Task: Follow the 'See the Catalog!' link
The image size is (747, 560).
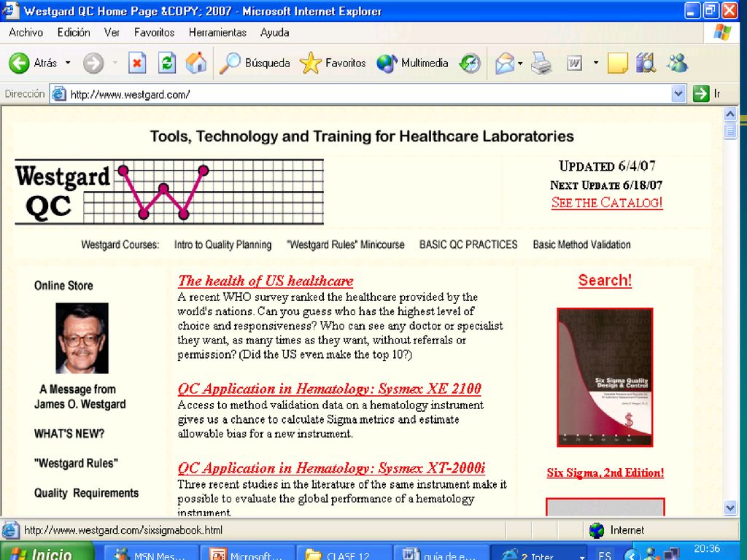Action: coord(607,203)
